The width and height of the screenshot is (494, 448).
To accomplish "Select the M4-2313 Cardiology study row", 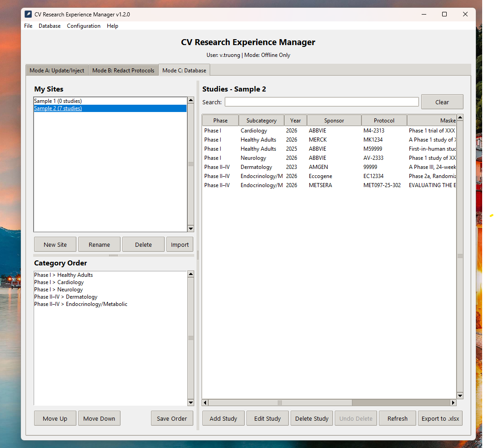I will [329, 131].
